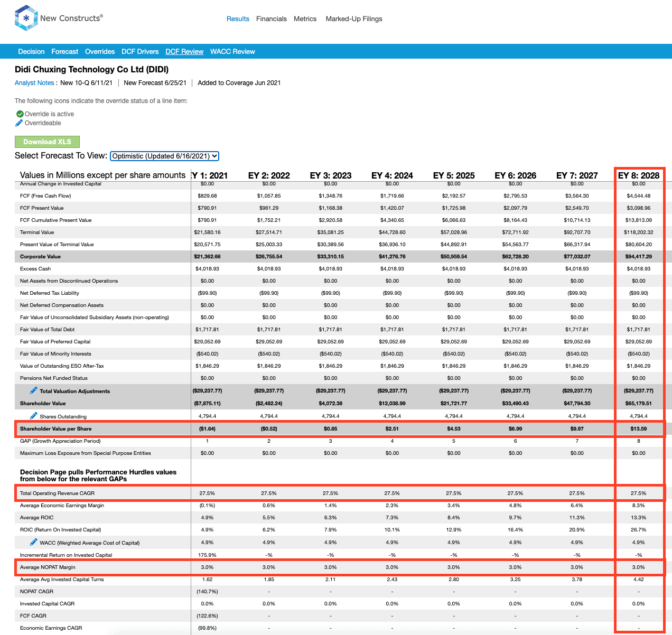Click the New Constructs brand name text
Image resolution: width=672 pixels, height=635 pixels.
71,18
